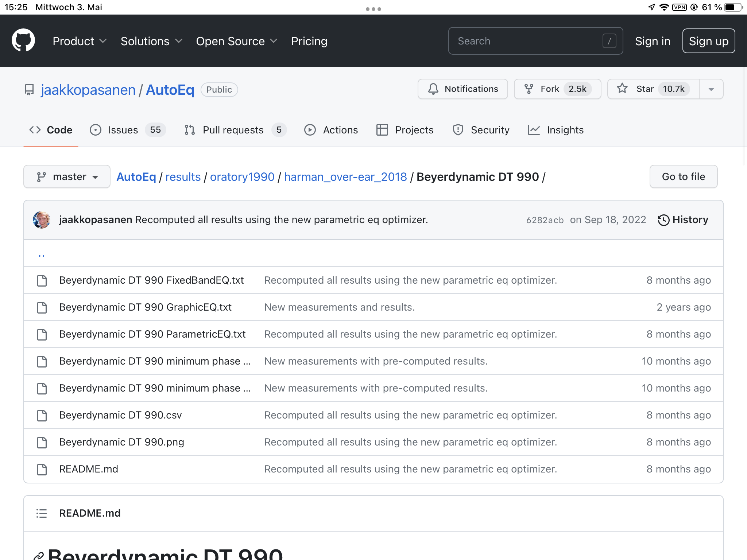This screenshot has height=560, width=747.
Task: Tap the iPad multitasking three-dots control
Action: pyautogui.click(x=373, y=9)
